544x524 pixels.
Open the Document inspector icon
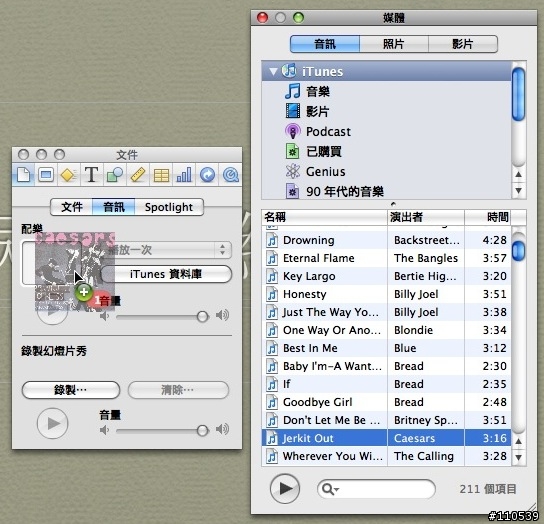point(23,175)
